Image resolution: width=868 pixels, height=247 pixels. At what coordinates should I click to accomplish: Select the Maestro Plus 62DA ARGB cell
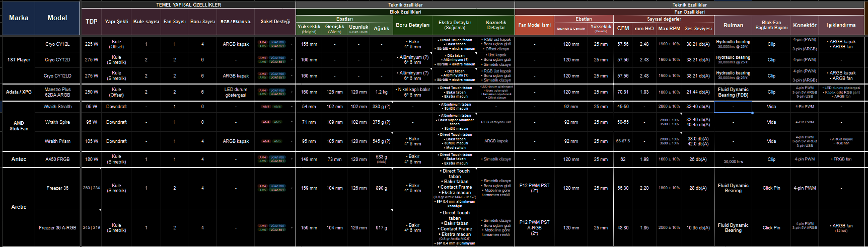point(57,92)
